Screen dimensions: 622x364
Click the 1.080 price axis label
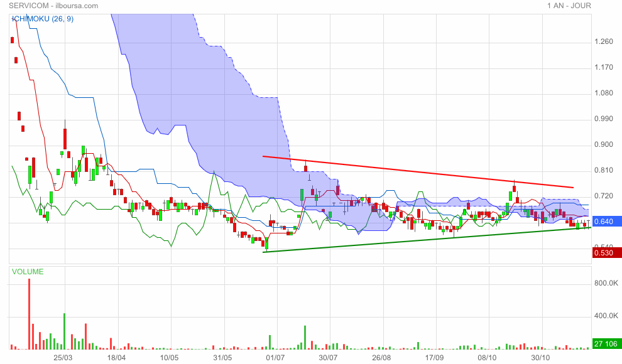tap(603, 93)
